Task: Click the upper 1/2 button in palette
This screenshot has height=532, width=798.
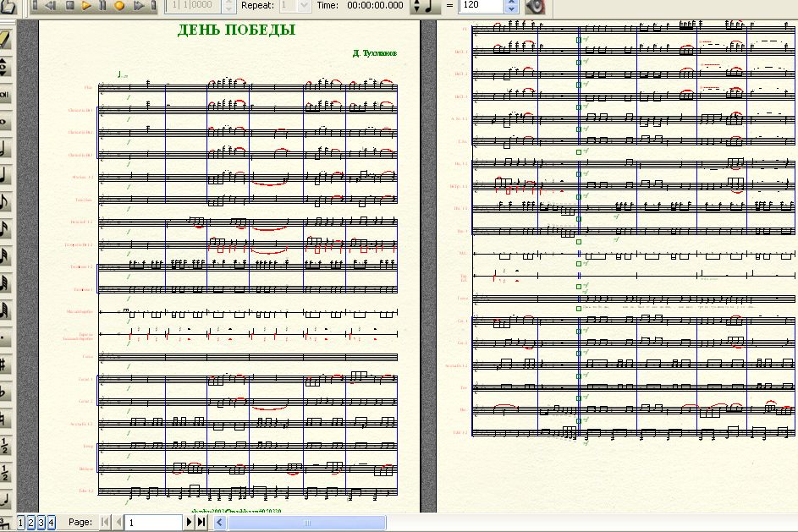Action: point(4,446)
